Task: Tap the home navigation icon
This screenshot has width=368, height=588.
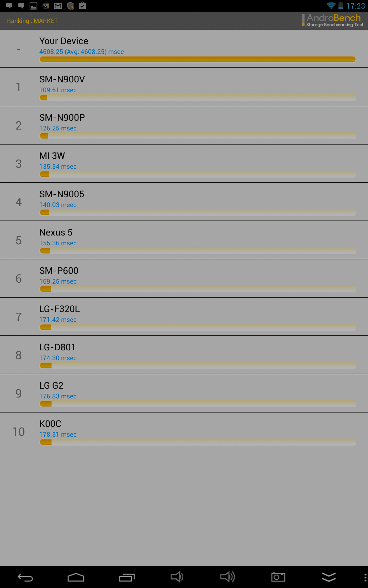Action: 76,577
